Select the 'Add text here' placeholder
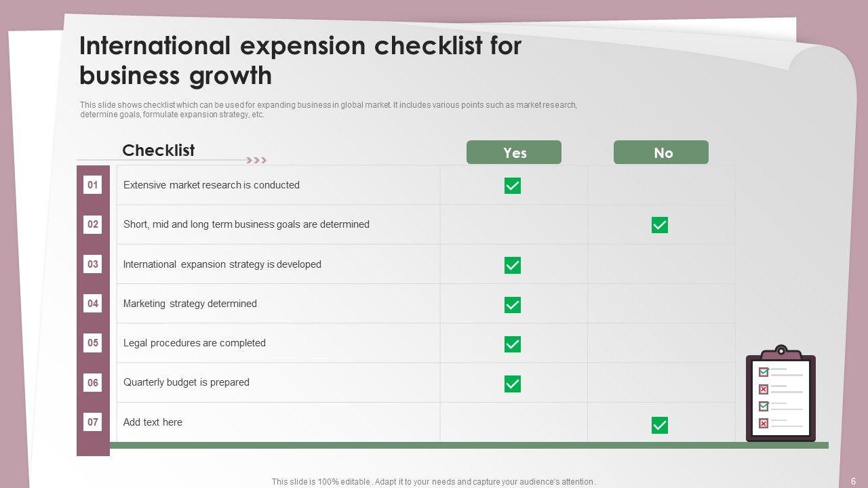Image resolution: width=868 pixels, height=488 pixels. click(153, 422)
